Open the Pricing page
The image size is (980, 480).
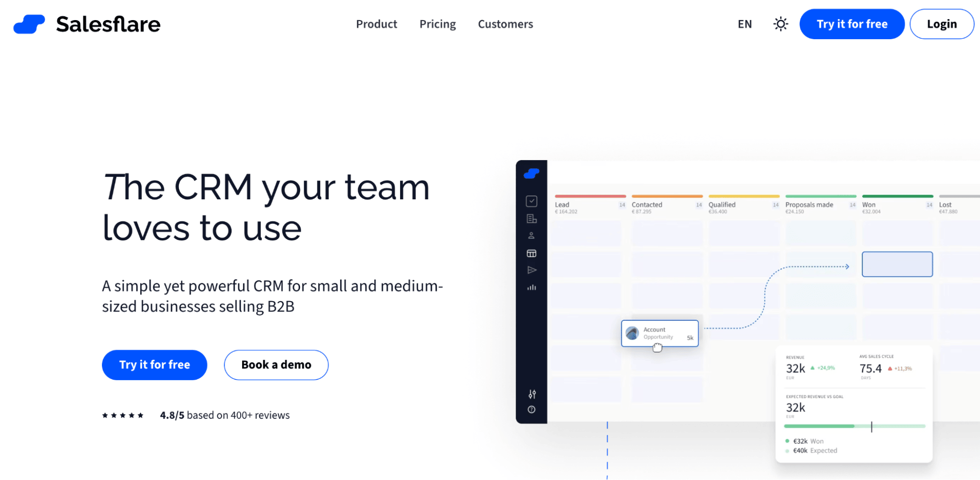coord(437,24)
